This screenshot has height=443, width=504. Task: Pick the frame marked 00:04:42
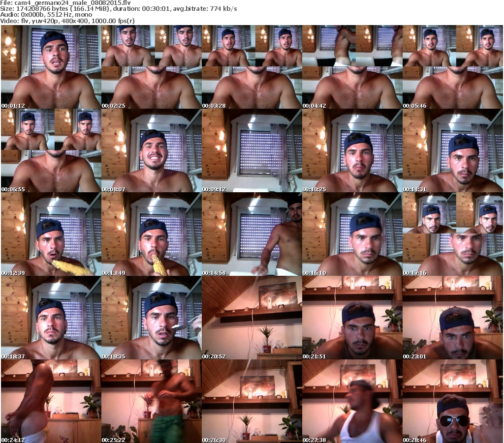click(x=352, y=67)
